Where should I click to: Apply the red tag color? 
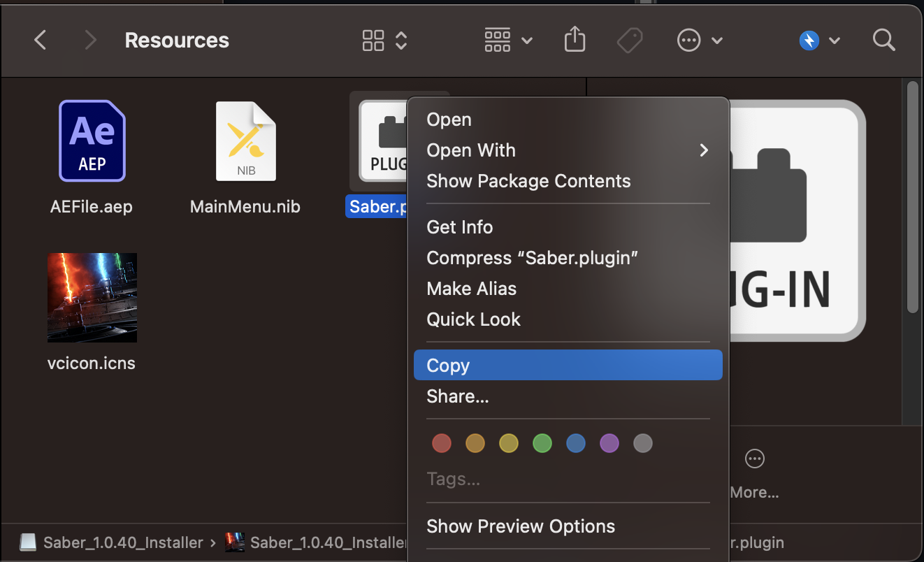click(x=442, y=443)
